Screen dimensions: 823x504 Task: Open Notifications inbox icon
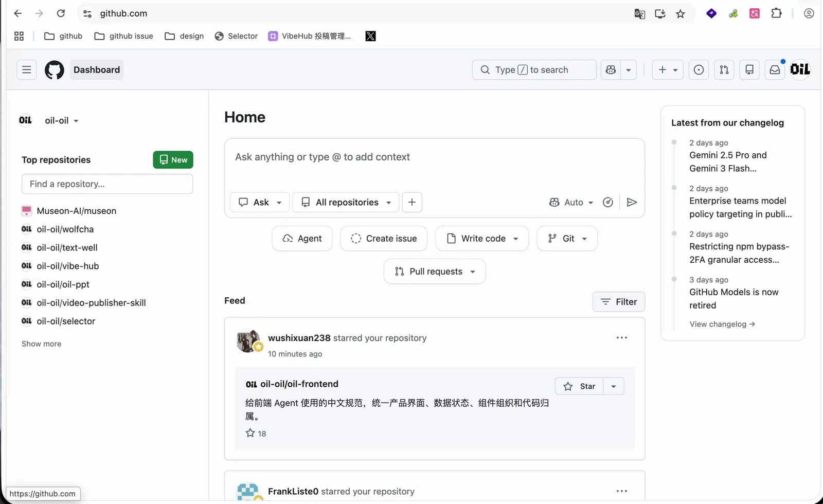pos(775,70)
